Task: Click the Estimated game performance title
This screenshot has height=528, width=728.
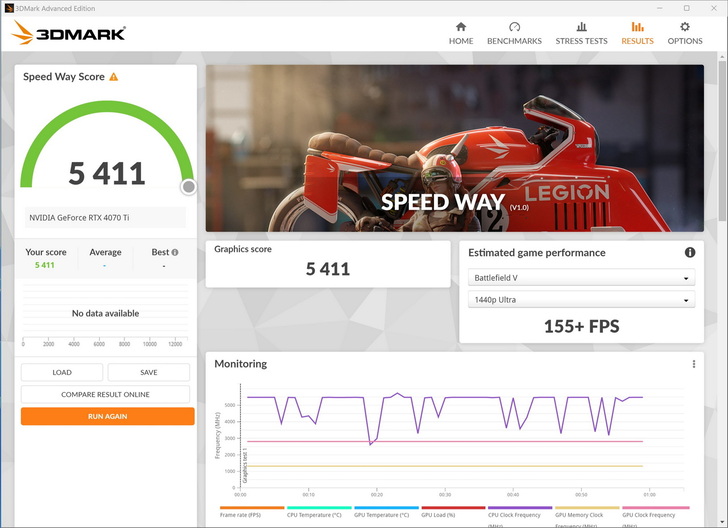Action: pyautogui.click(x=537, y=253)
